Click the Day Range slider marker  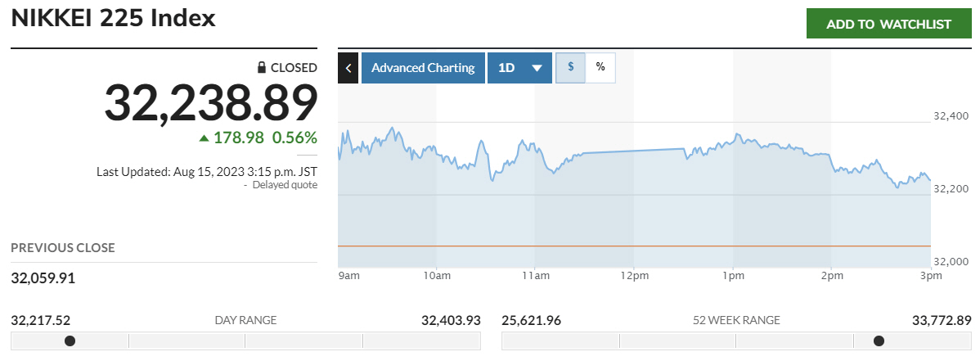pyautogui.click(x=70, y=341)
